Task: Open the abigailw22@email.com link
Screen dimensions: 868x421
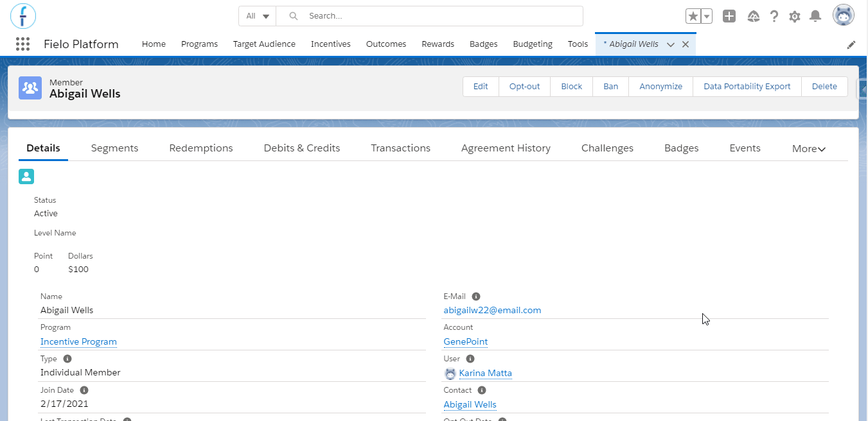Action: pyautogui.click(x=492, y=311)
